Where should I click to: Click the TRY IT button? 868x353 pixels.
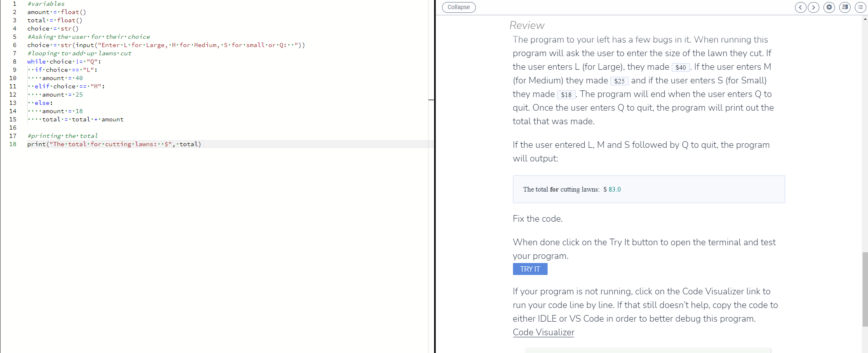pos(530,269)
